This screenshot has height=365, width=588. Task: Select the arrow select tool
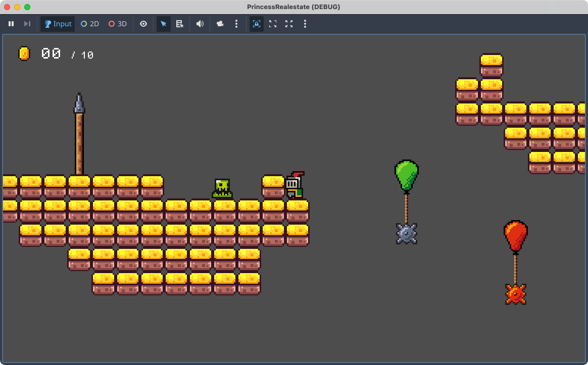(x=164, y=24)
